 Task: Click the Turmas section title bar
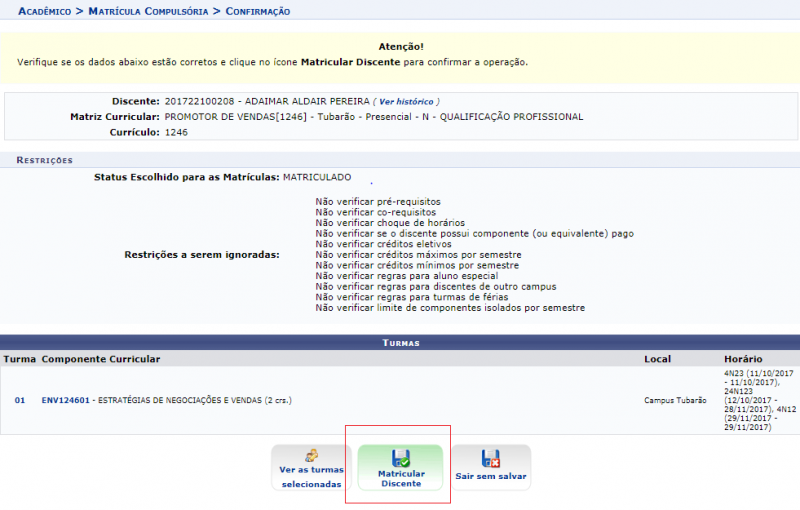pyautogui.click(x=400, y=342)
